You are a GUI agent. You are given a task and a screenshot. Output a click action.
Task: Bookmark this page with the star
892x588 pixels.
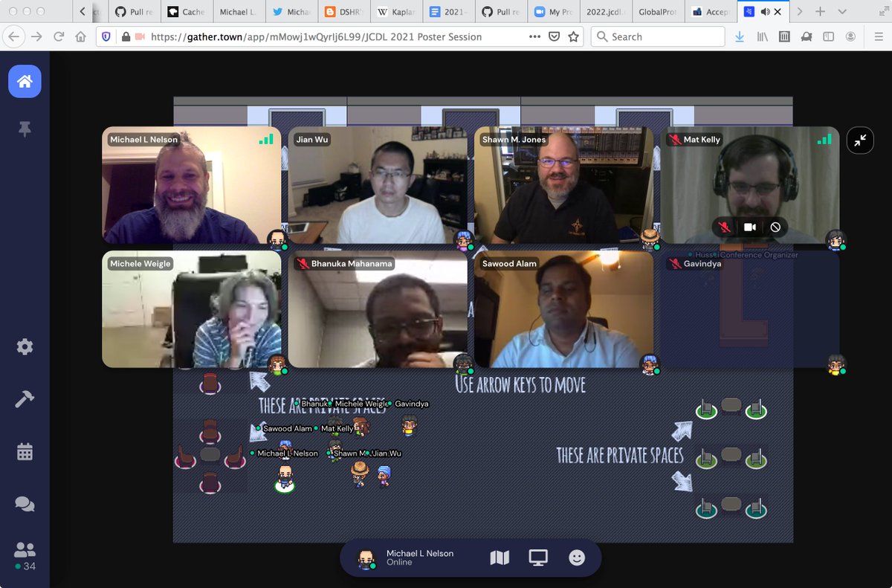(x=573, y=36)
